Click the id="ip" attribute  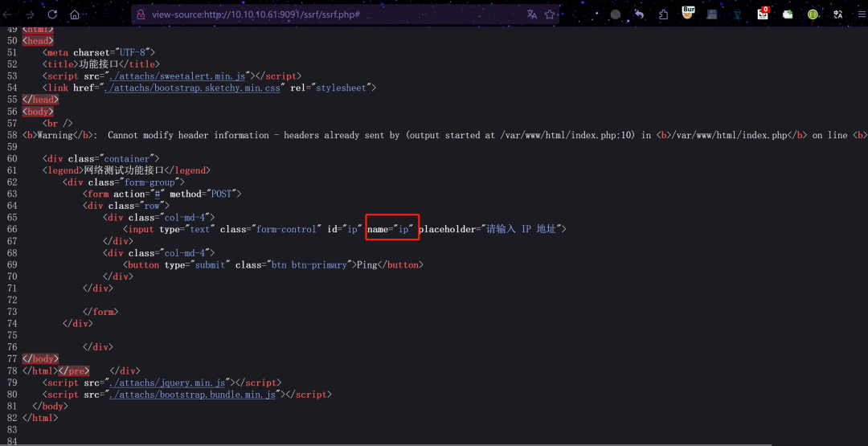tap(344, 229)
